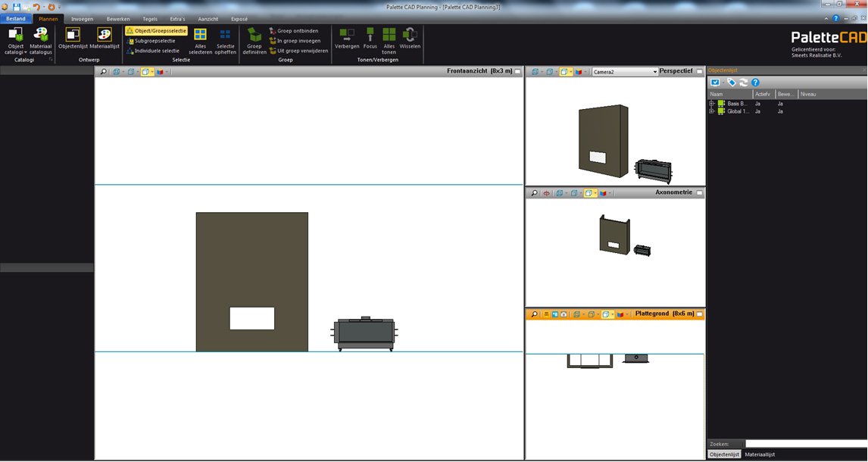Open the Extra's ribbon tab
The width and height of the screenshot is (868, 462).
pyautogui.click(x=177, y=19)
